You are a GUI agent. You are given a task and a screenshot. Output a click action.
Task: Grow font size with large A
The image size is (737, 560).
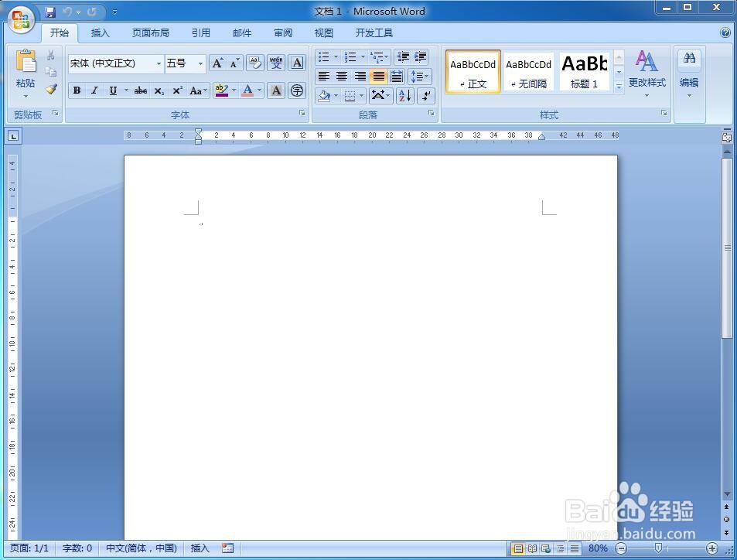pyautogui.click(x=217, y=63)
